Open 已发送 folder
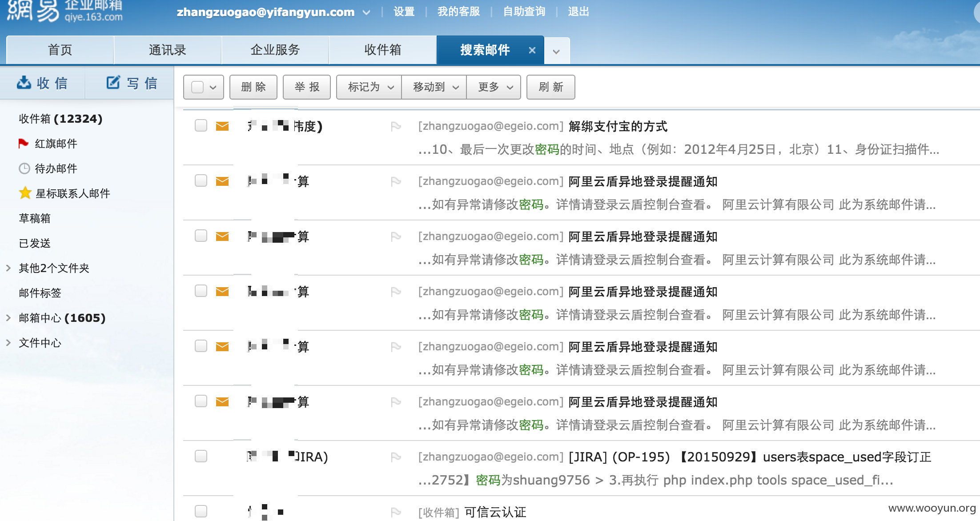 pyautogui.click(x=35, y=243)
